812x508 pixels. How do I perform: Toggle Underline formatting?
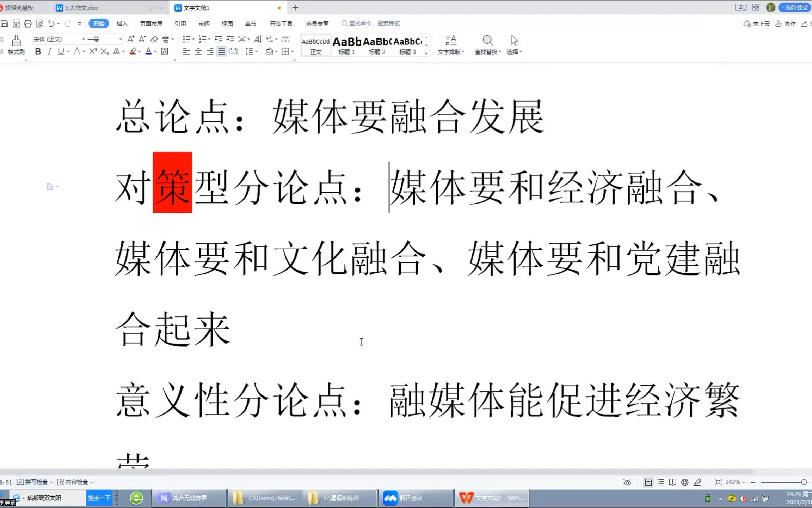(61, 52)
